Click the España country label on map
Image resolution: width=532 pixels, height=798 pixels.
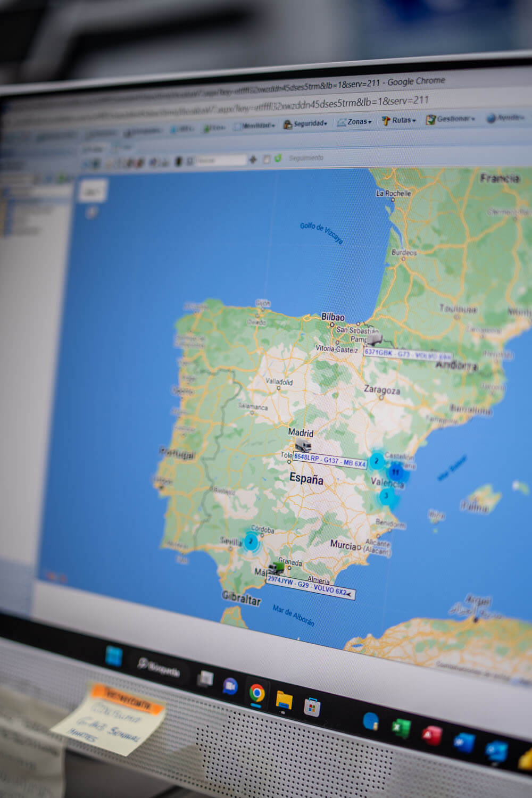tap(306, 479)
